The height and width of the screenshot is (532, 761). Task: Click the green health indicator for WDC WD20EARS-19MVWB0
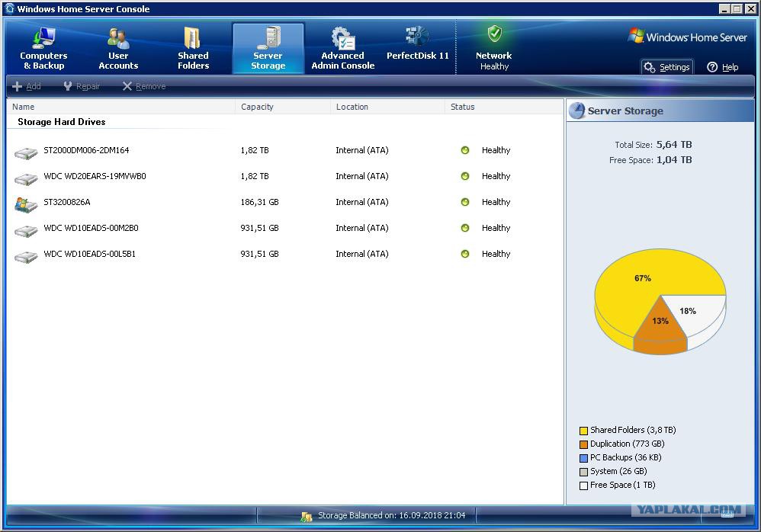click(465, 176)
